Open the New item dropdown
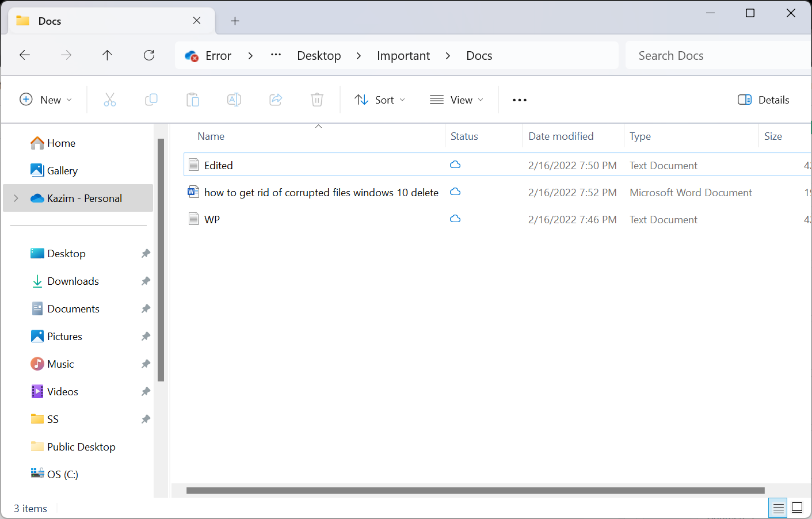 46,100
